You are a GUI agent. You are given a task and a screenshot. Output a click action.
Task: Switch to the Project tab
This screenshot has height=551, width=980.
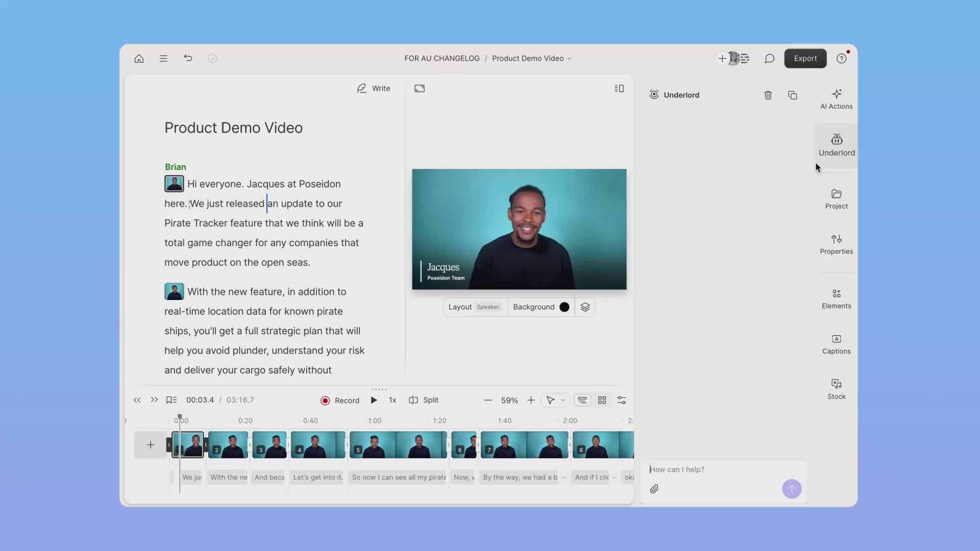[836, 198]
